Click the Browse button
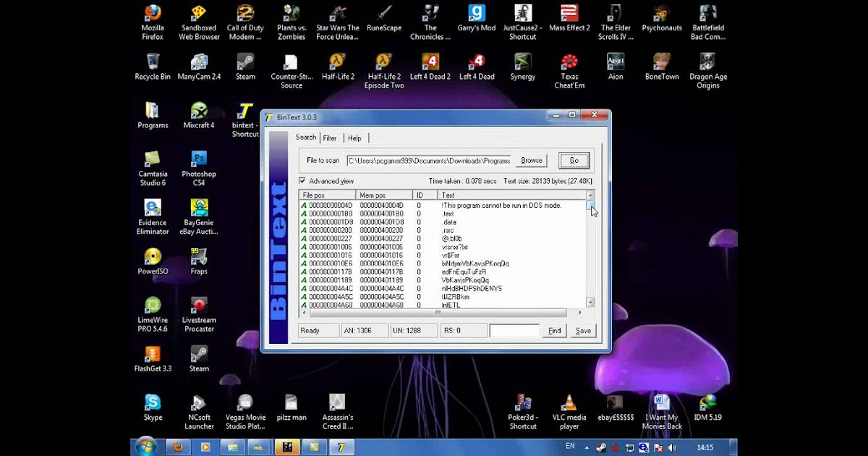 point(532,161)
